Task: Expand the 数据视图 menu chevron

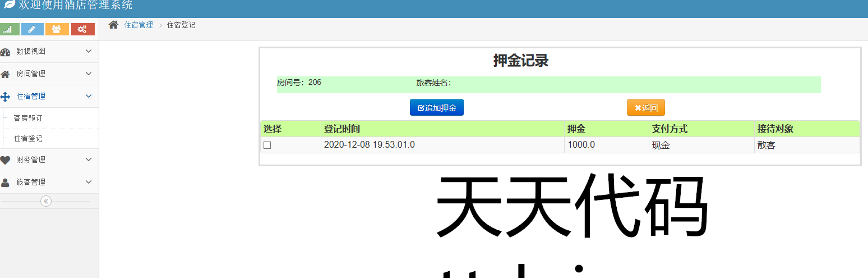Action: (x=89, y=51)
